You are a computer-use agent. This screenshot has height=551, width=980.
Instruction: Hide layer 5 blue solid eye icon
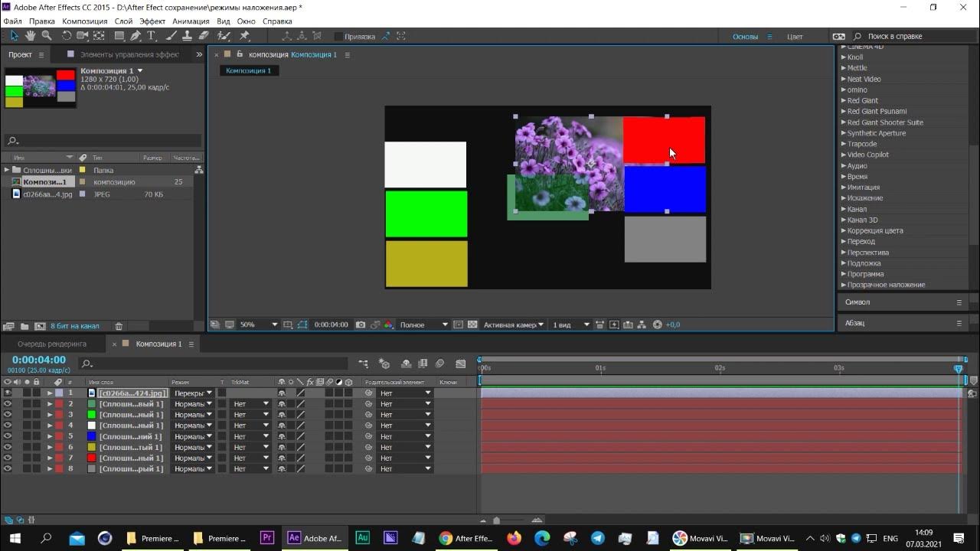click(8, 436)
